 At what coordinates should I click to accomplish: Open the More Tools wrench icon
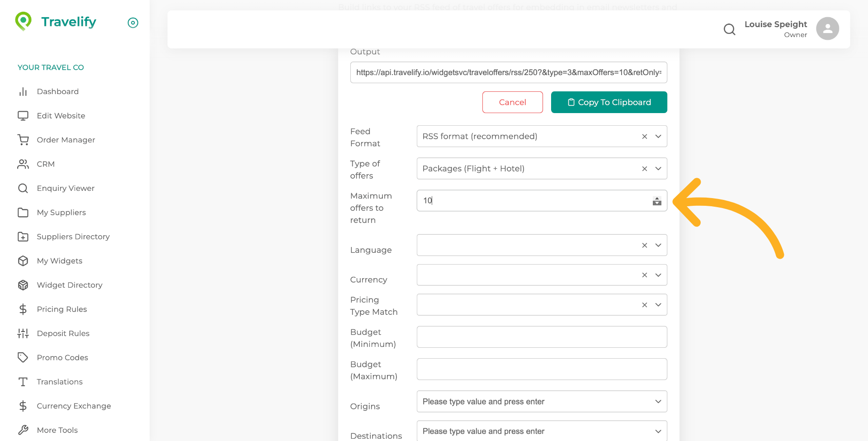pos(23,430)
